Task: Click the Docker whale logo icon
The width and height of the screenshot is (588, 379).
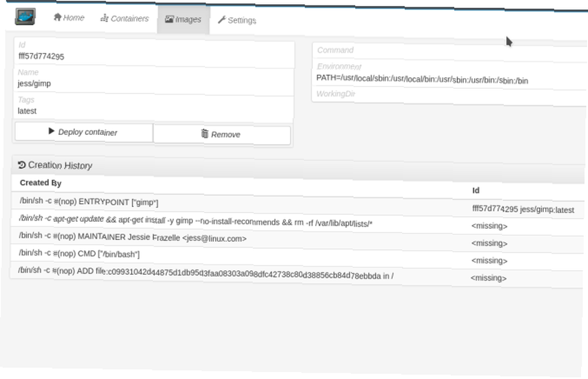Action: pyautogui.click(x=25, y=16)
